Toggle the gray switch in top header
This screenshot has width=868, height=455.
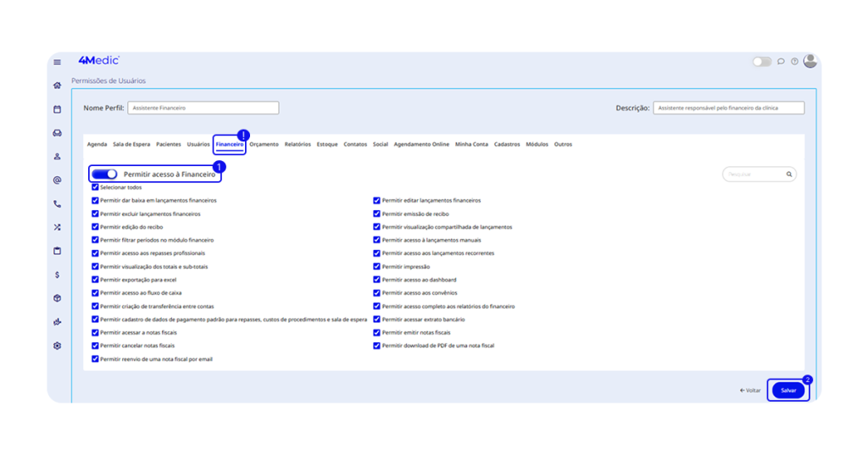tap(761, 62)
